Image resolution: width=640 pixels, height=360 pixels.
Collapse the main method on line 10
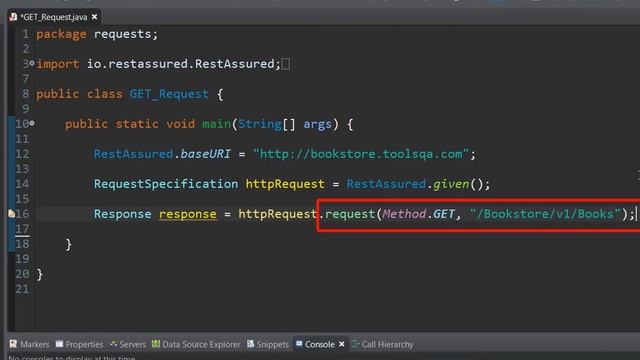[x=32, y=123]
